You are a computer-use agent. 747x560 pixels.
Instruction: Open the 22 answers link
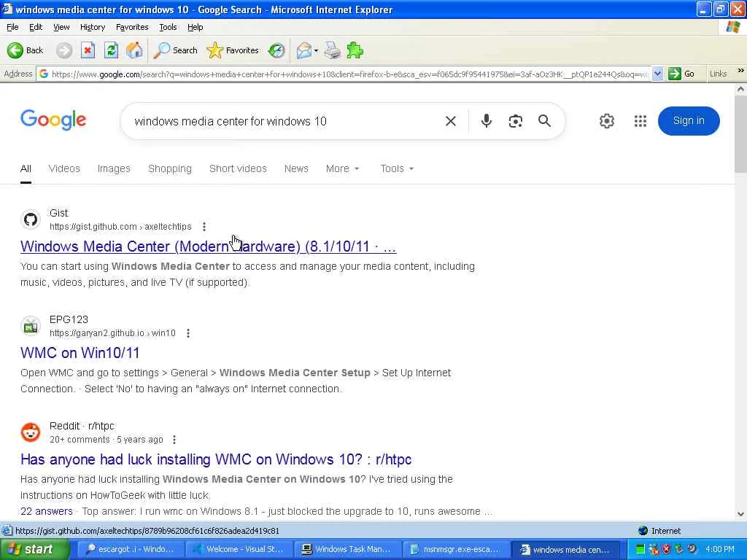[x=46, y=511]
